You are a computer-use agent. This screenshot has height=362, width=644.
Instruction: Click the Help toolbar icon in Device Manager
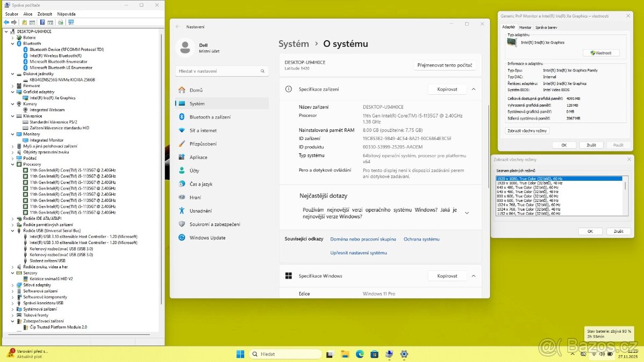point(42,22)
